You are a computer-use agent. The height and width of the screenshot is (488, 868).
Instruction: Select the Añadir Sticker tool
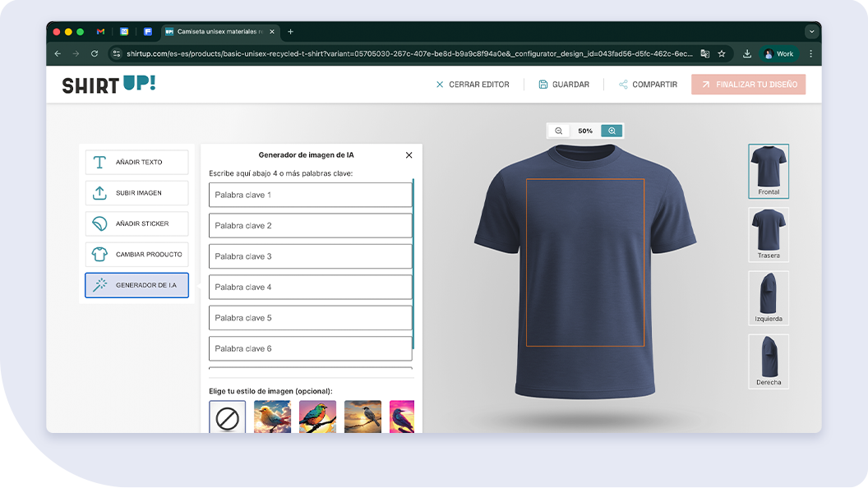click(x=136, y=223)
